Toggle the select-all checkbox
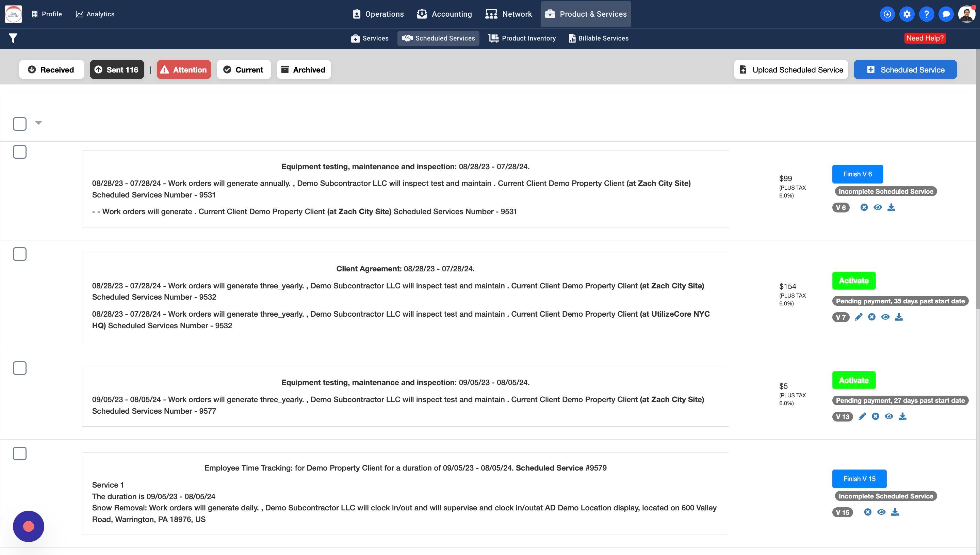 tap(20, 124)
